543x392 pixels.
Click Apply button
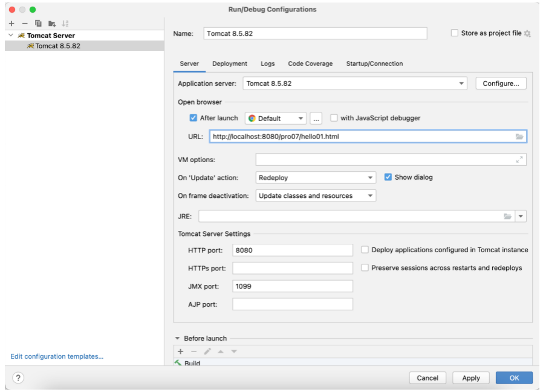471,378
